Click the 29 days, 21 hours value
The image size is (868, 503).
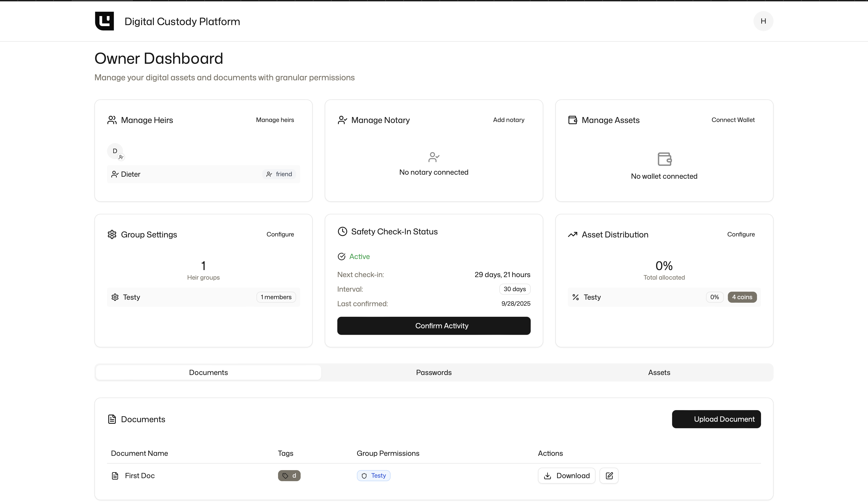[502, 275]
